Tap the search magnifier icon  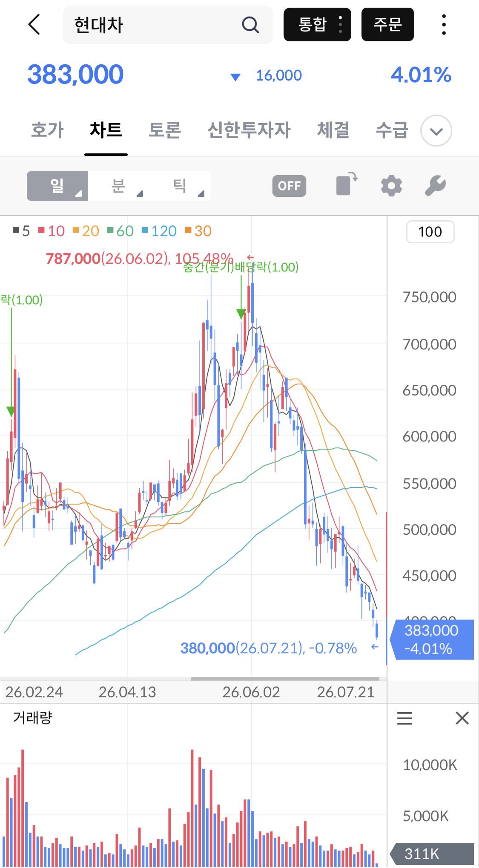[x=250, y=25]
